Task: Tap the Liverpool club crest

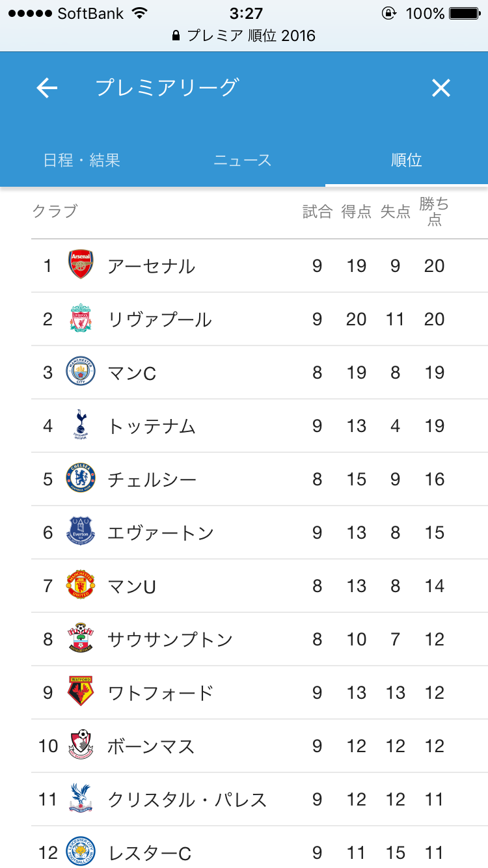Action: pyautogui.click(x=81, y=319)
